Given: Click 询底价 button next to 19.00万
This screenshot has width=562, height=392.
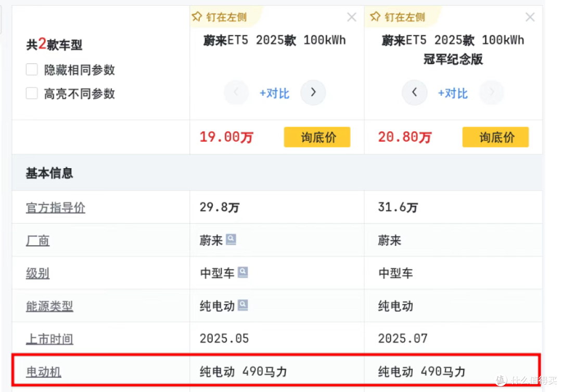Looking at the screenshot, I should (x=317, y=137).
